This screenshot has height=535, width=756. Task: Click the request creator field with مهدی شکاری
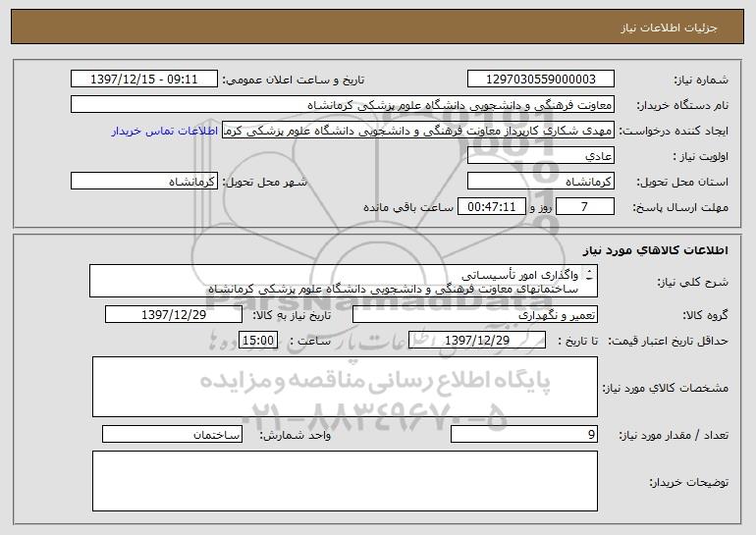point(418,131)
